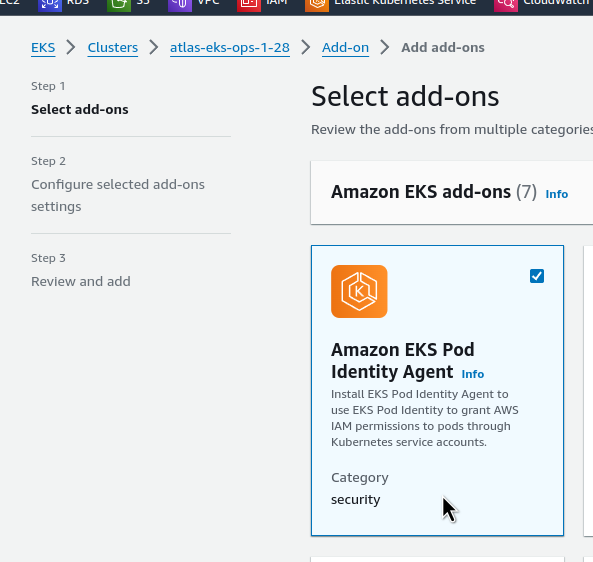Jump to Configure selected add-ons settings step

click(x=118, y=196)
